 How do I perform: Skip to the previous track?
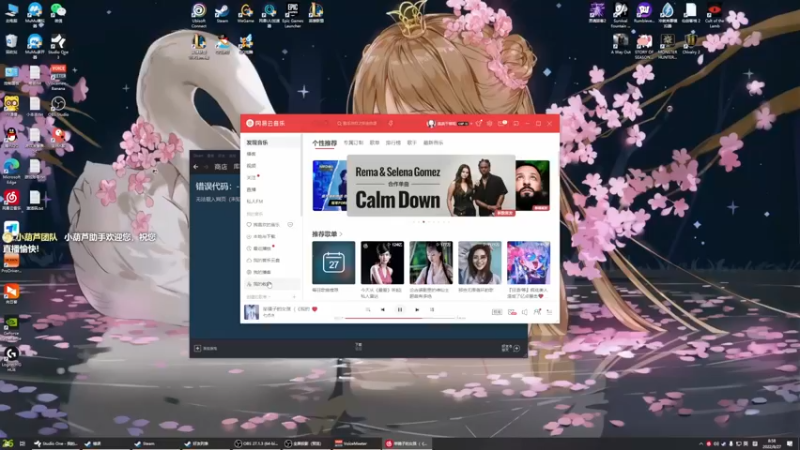383,310
